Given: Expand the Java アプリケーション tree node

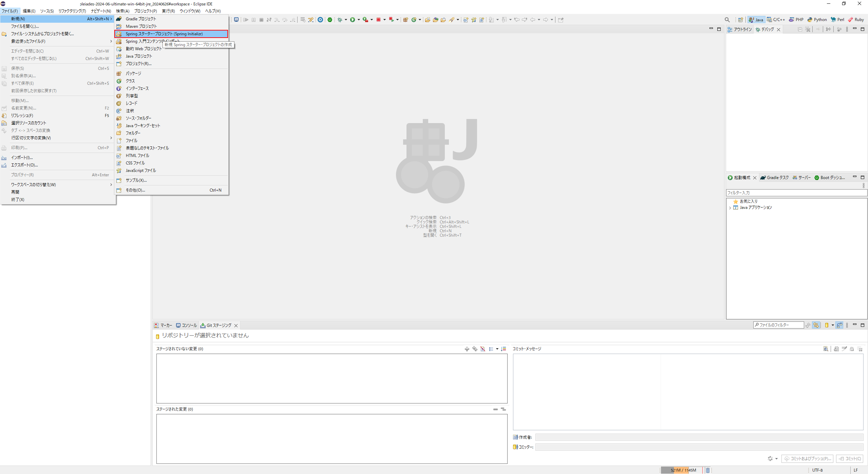Looking at the screenshot, I should coord(730,208).
